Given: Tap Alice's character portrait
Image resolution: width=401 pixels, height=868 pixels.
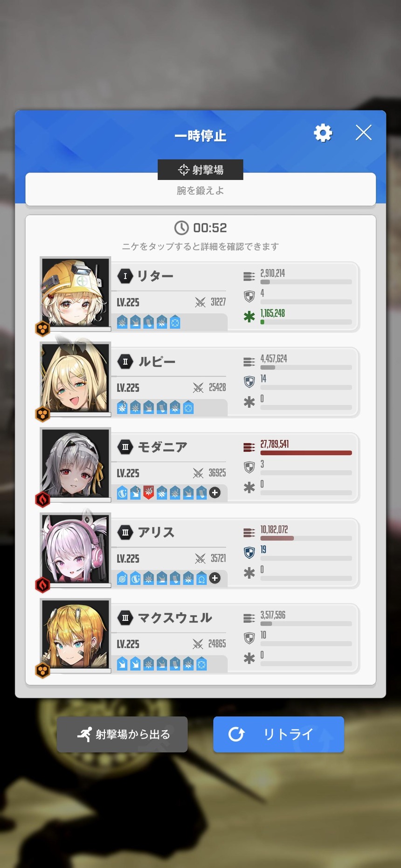Looking at the screenshot, I should point(75,549).
